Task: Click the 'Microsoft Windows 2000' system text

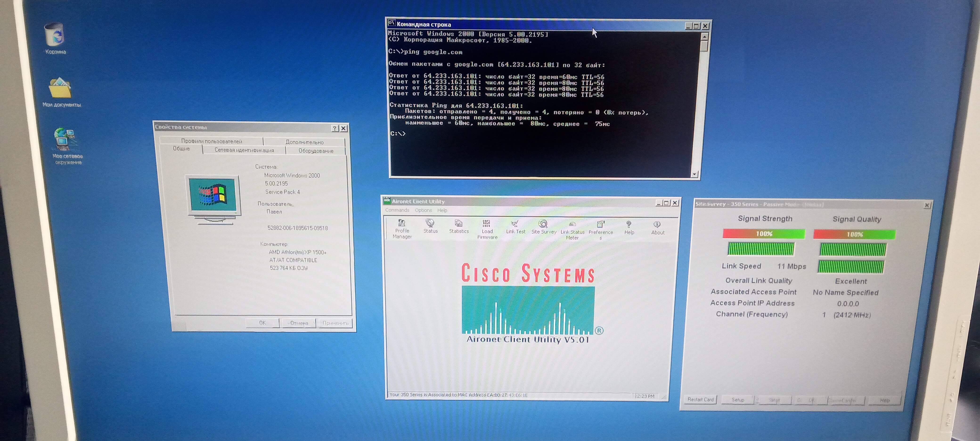Action: (x=292, y=176)
